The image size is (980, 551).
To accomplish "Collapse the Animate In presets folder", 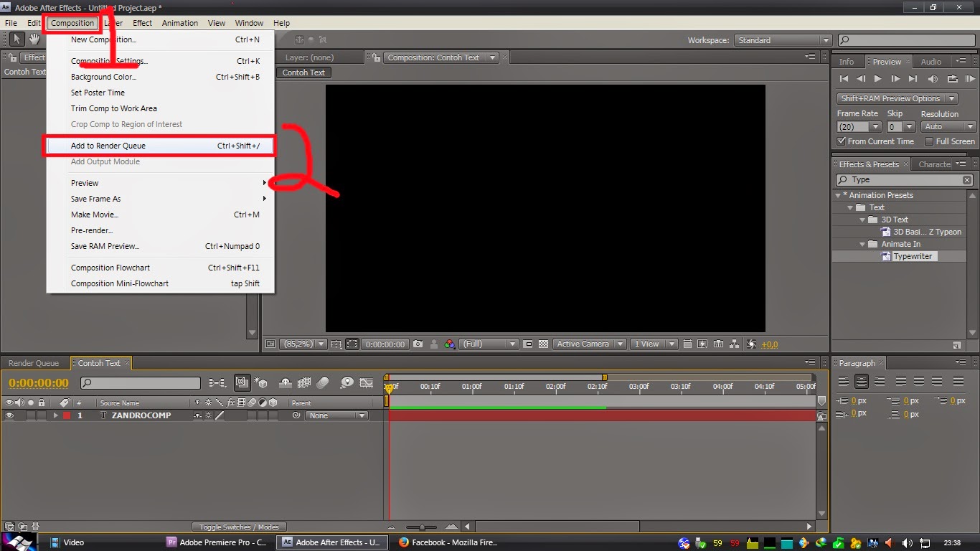I will (862, 243).
